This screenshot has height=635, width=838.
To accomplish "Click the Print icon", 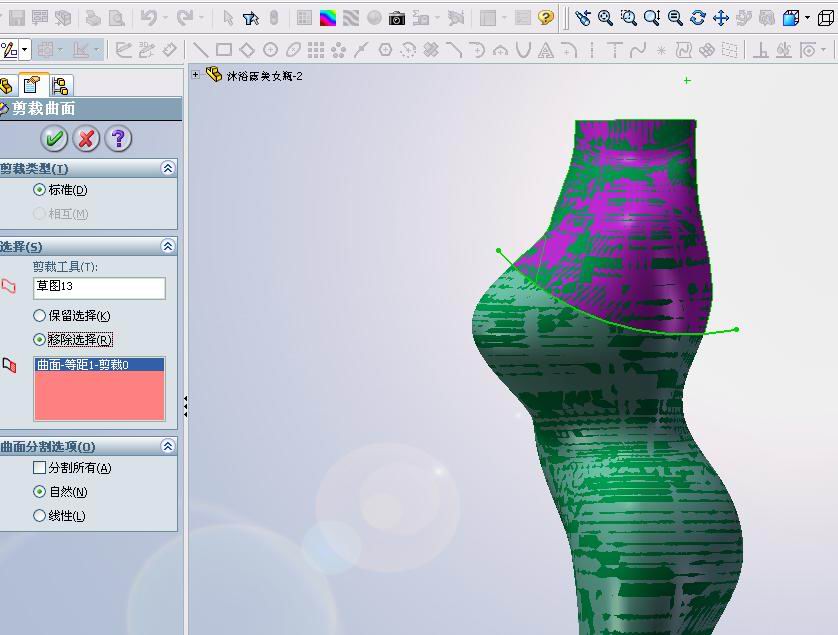I will point(93,18).
